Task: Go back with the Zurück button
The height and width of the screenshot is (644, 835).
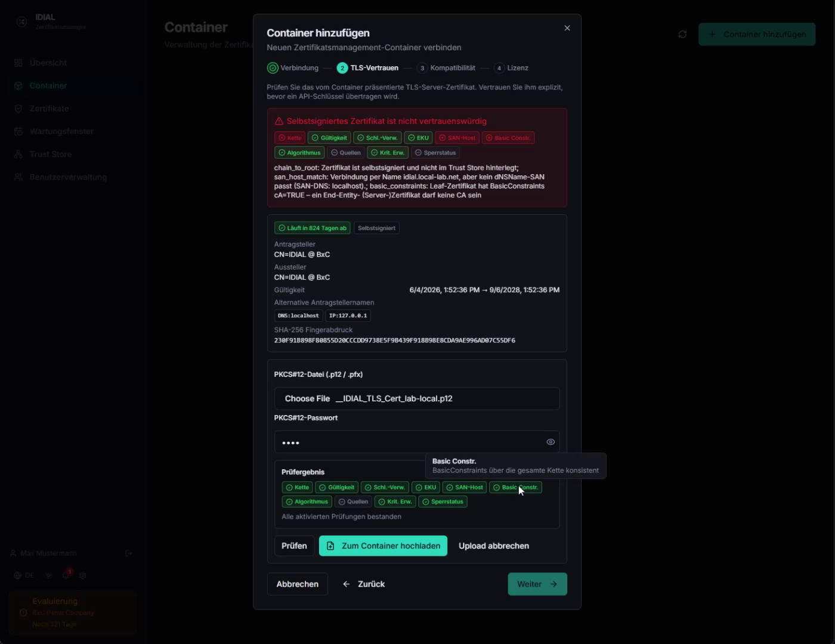Action: (364, 584)
